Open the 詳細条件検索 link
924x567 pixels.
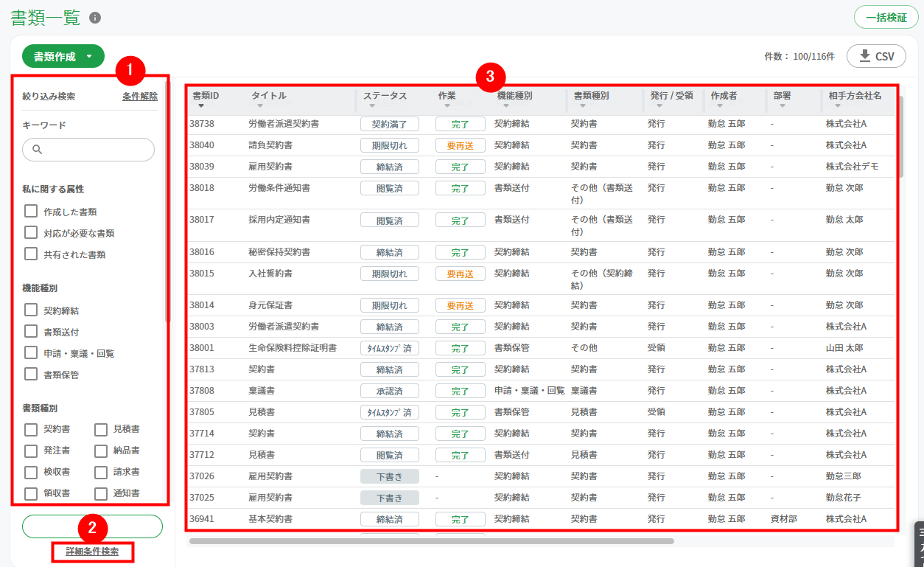[x=92, y=551]
